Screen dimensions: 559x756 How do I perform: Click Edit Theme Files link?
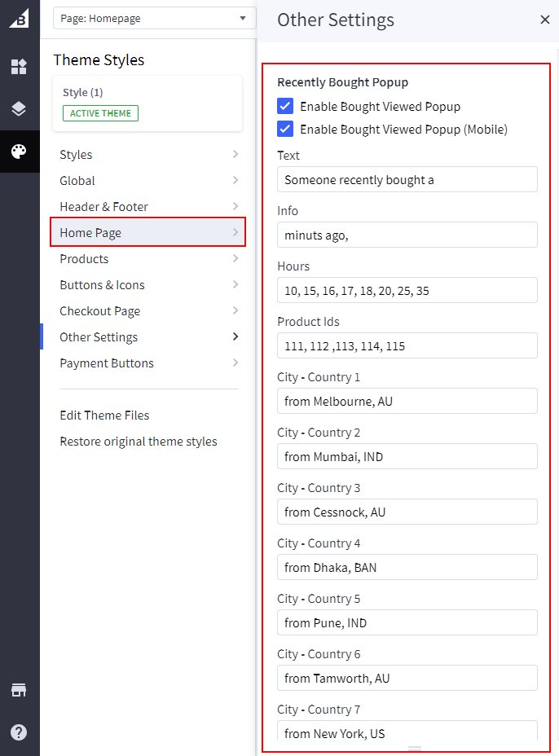[104, 415]
